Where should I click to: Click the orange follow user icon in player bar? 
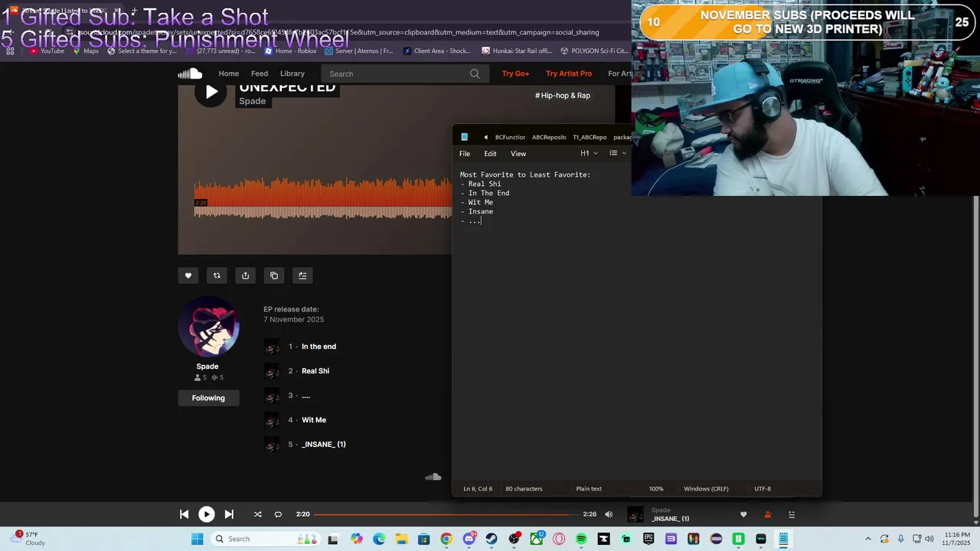(x=768, y=514)
